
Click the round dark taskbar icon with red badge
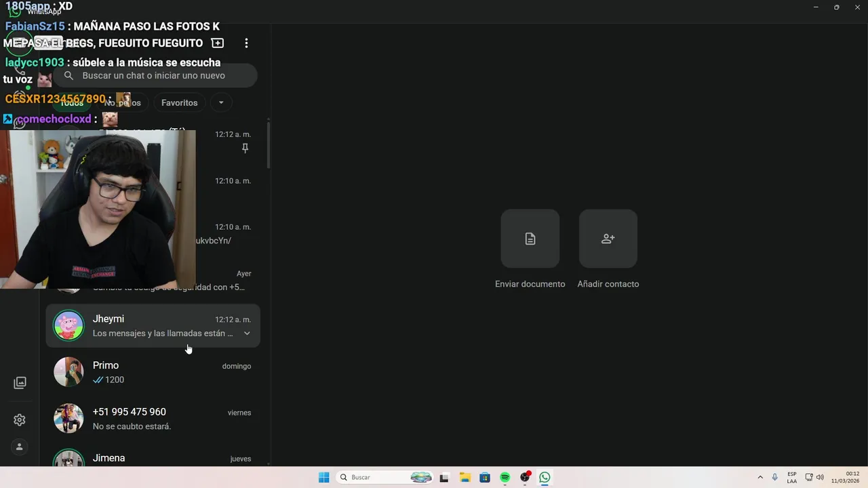525,477
